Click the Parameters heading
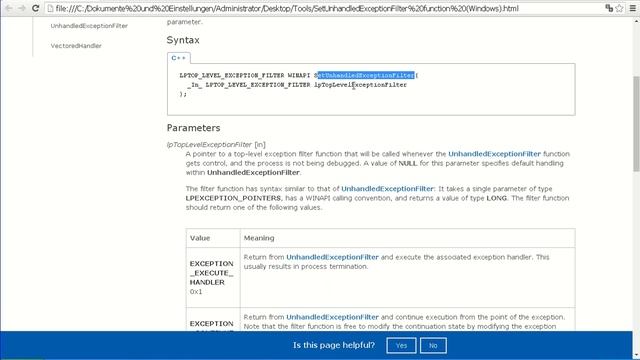This screenshot has width=640, height=360. [x=193, y=128]
